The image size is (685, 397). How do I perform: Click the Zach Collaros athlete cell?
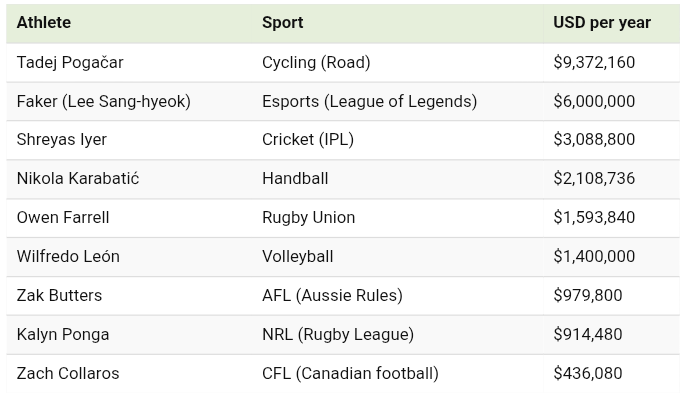pos(68,373)
